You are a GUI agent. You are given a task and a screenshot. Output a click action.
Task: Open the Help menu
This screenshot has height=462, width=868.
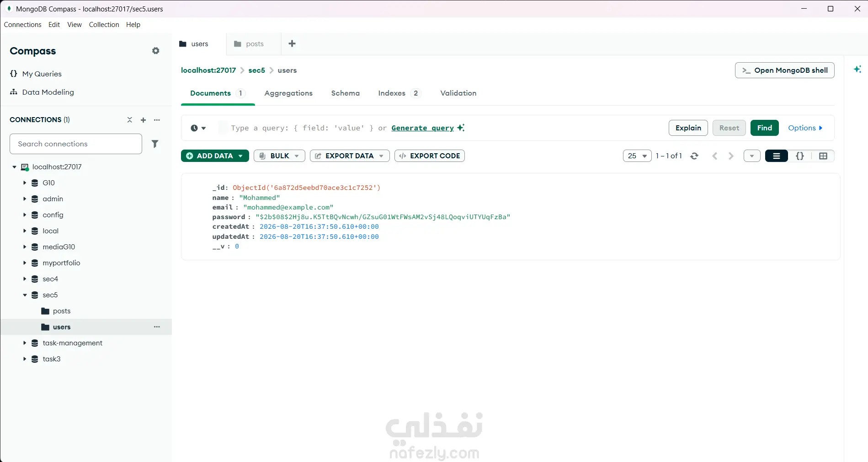coord(133,25)
